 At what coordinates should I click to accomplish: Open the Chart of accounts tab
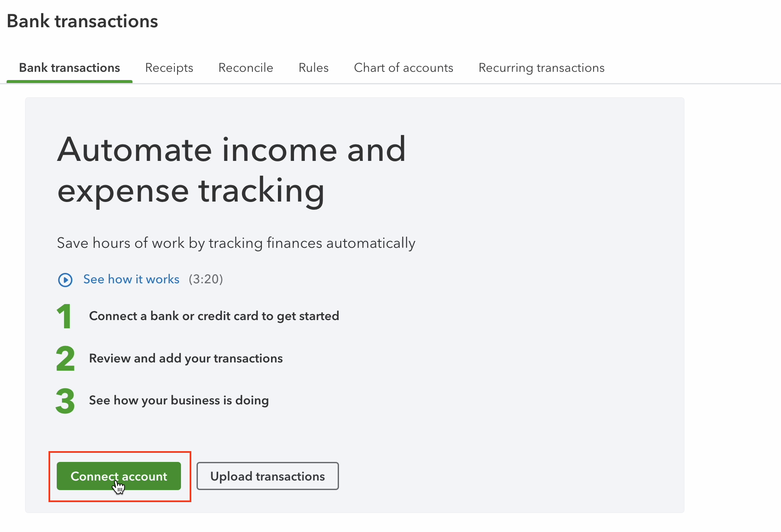coord(403,68)
